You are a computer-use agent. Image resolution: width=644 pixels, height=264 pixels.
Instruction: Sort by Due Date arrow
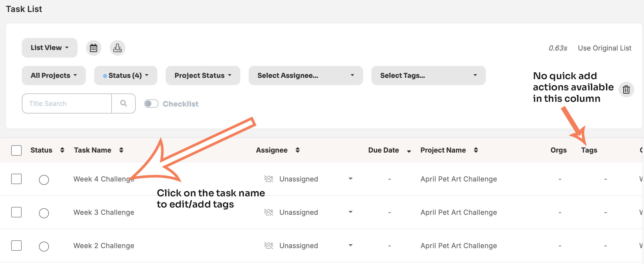(x=409, y=151)
